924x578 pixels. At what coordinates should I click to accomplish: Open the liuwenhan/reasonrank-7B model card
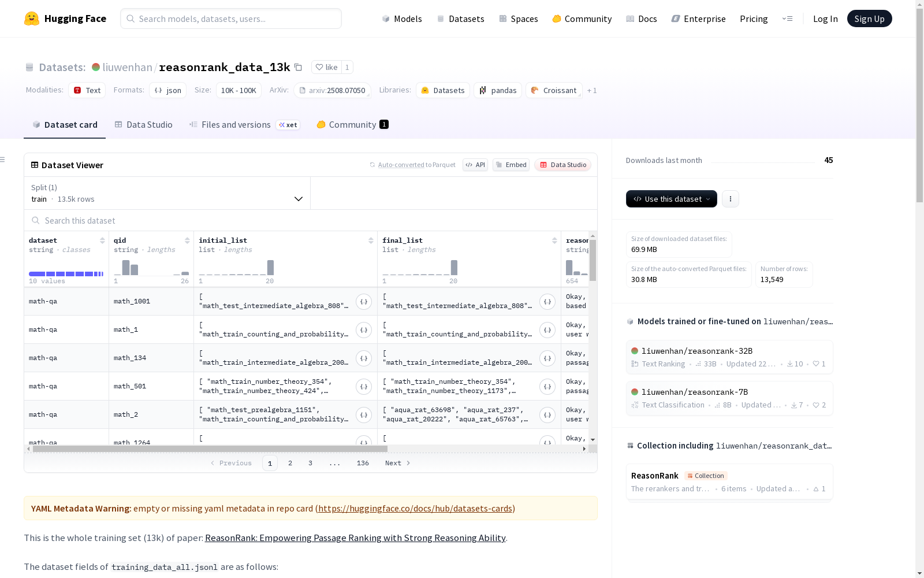pyautogui.click(x=729, y=398)
